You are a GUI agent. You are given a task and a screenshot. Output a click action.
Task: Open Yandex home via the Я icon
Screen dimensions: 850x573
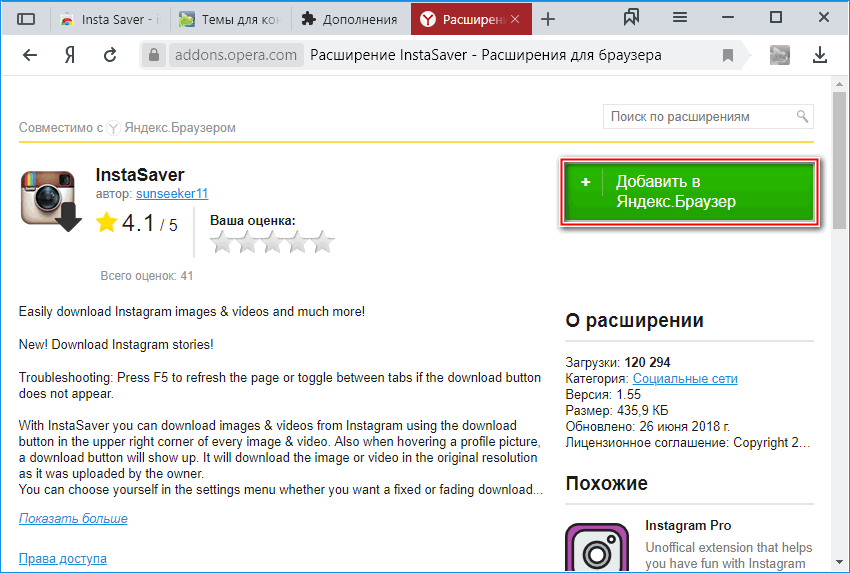pos(70,55)
